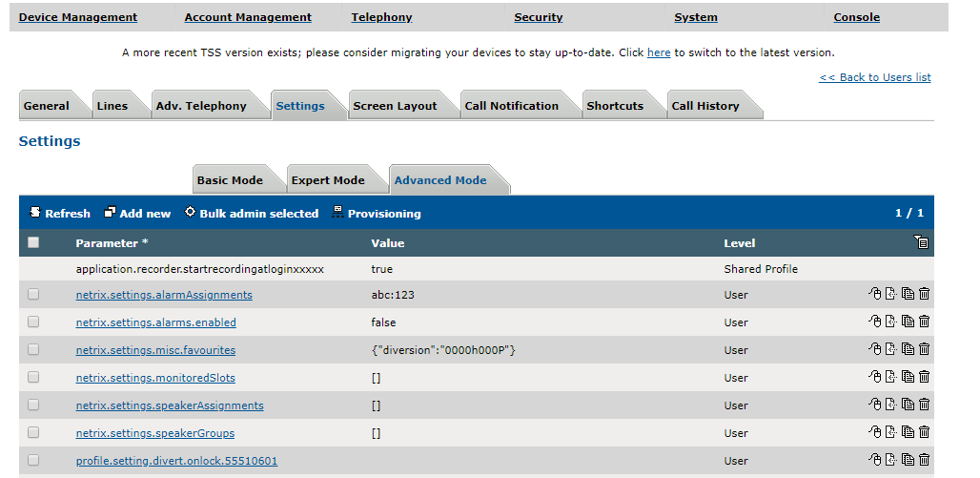980x478 pixels.
Task: Click document-arrow icon for speakerGroups row
Action: [891, 431]
